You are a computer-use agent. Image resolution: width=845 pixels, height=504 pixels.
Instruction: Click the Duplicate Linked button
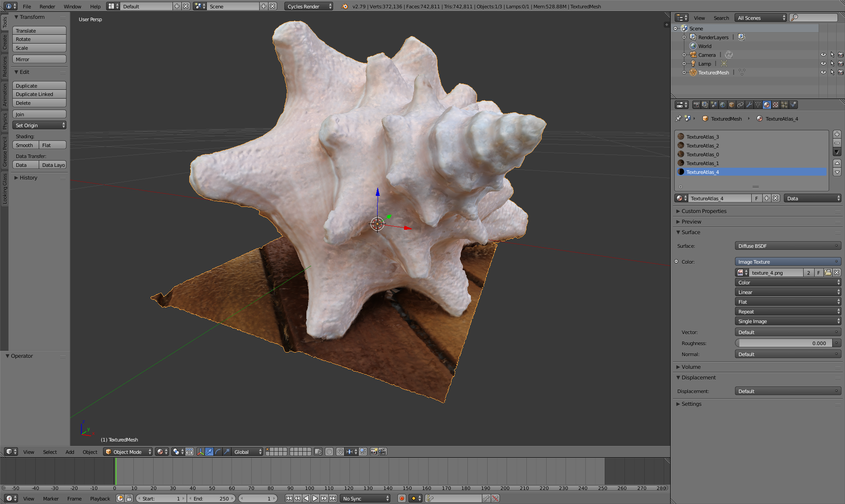pos(39,94)
